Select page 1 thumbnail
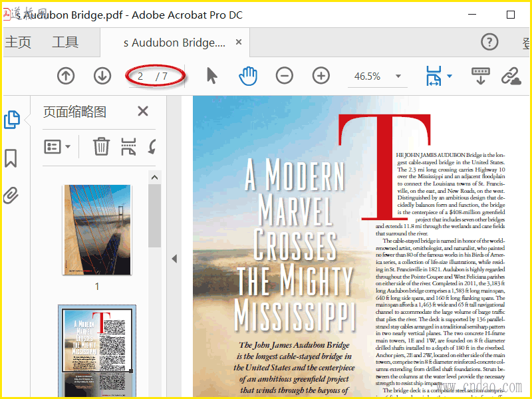 coord(96,229)
